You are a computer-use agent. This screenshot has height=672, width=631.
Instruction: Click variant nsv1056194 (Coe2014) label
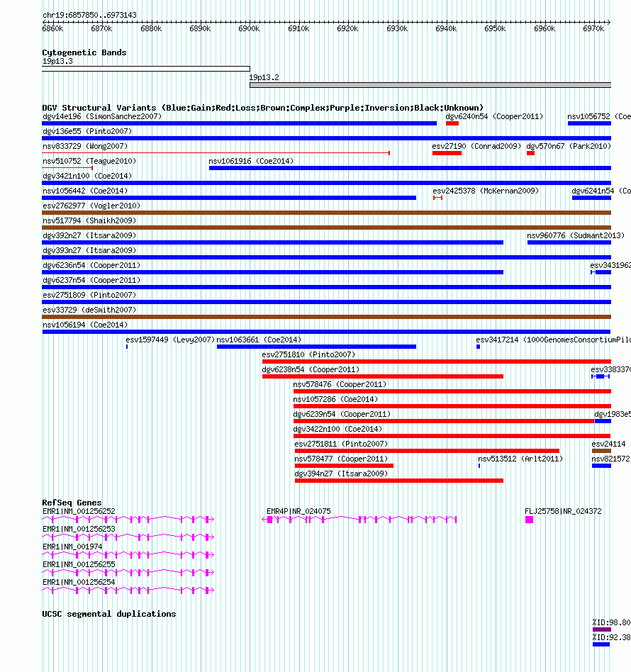click(85, 325)
